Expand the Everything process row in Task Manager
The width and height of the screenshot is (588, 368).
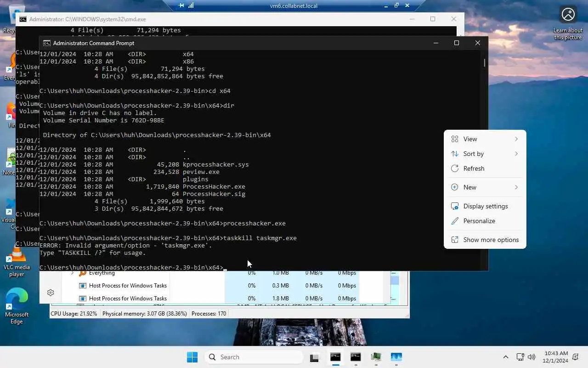point(72,273)
